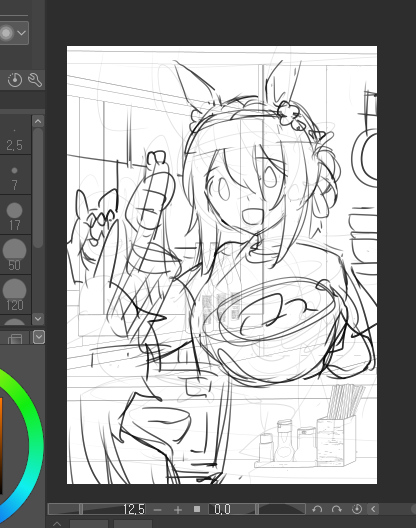Expand the dropdown next to layer icon
The image size is (416, 528).
pos(39,337)
